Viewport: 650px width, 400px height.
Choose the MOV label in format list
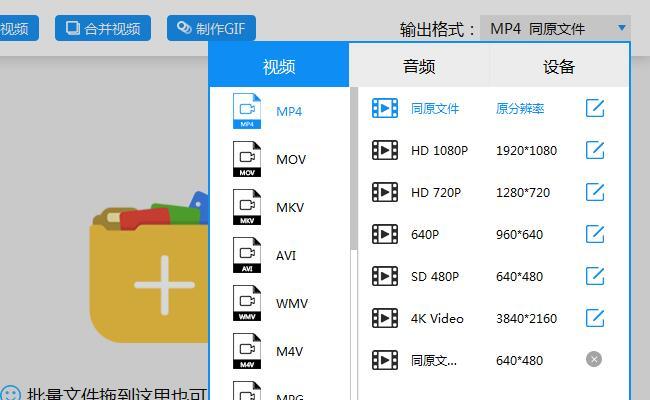pyautogui.click(x=291, y=160)
